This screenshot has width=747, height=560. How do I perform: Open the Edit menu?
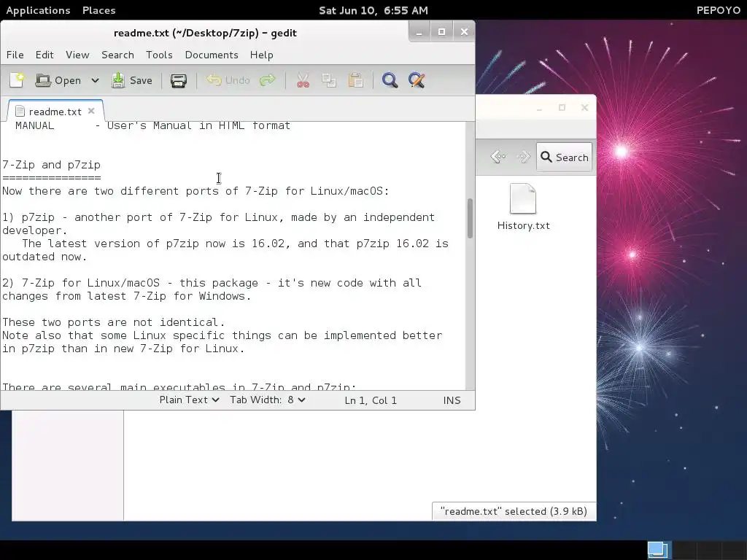[x=44, y=55]
